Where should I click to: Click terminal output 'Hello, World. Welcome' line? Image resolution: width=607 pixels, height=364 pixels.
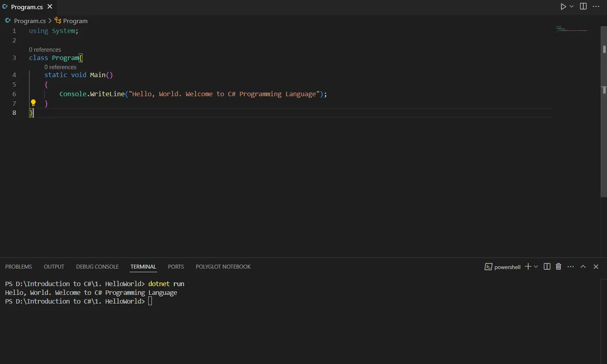click(91, 292)
